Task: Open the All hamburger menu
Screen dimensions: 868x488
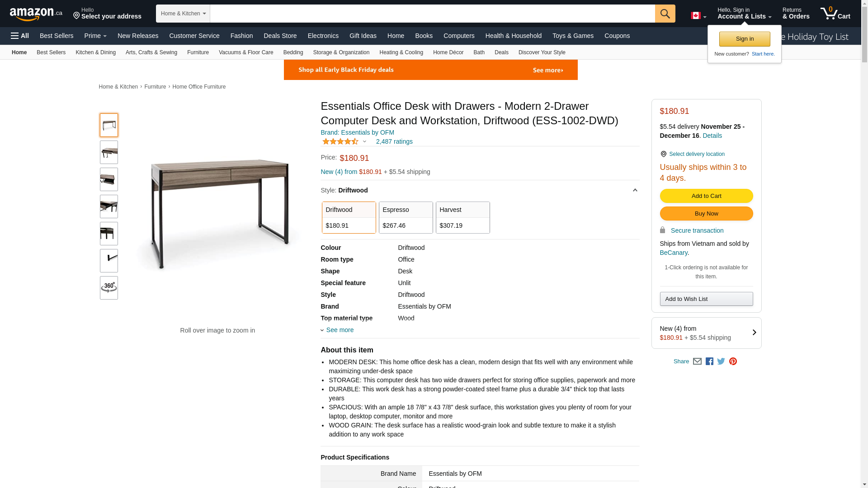Action: (20, 36)
